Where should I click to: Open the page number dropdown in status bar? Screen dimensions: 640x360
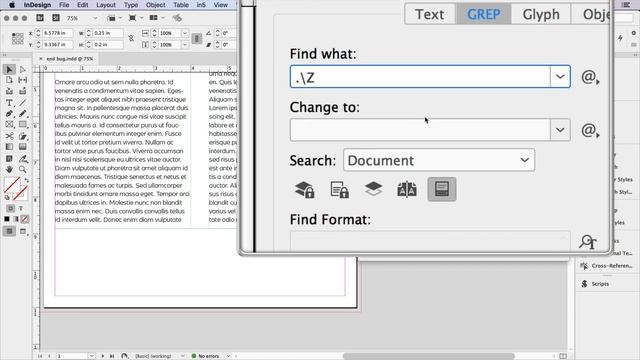point(91,356)
